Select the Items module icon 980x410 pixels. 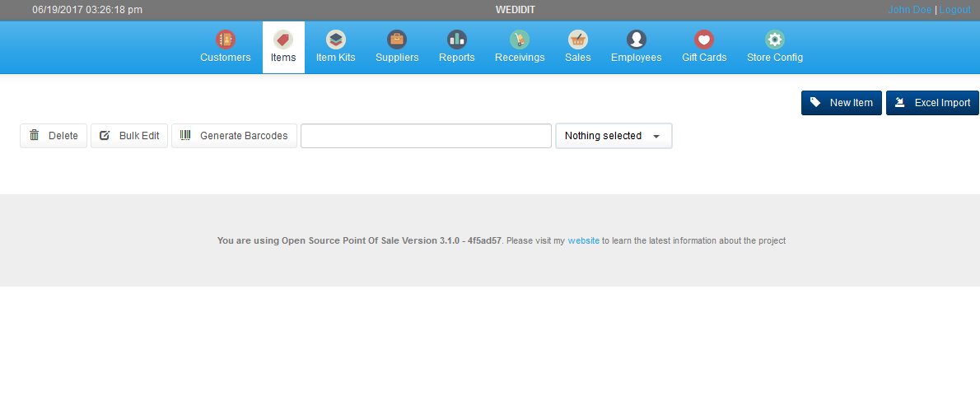[x=283, y=40]
